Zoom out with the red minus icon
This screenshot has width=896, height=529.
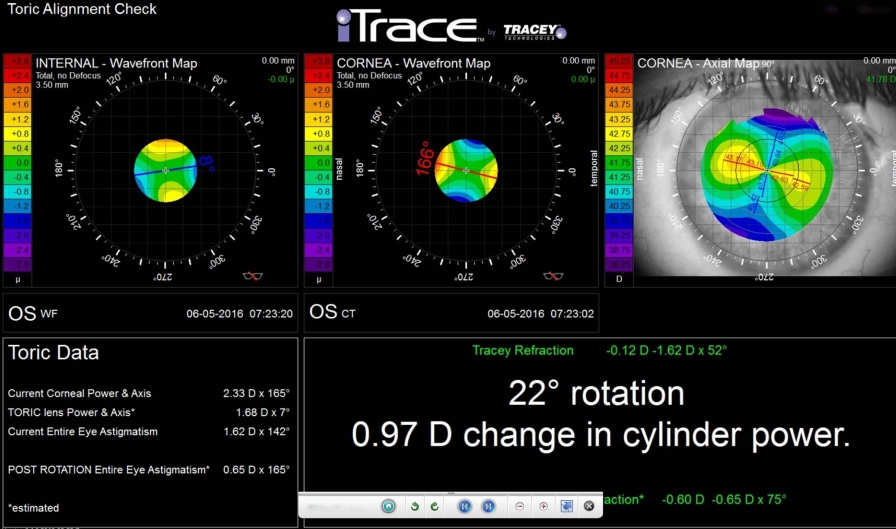pos(519,506)
